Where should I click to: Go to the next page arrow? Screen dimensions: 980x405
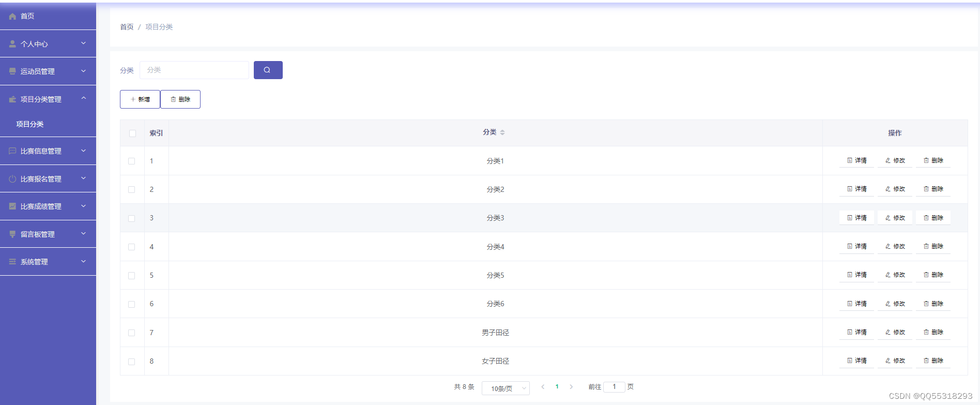(x=571, y=387)
